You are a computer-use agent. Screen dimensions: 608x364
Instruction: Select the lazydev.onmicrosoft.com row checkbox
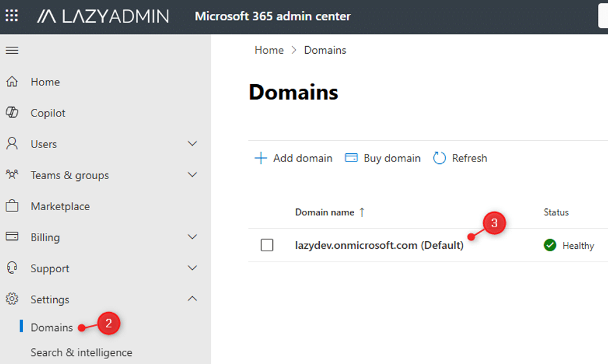pyautogui.click(x=267, y=245)
